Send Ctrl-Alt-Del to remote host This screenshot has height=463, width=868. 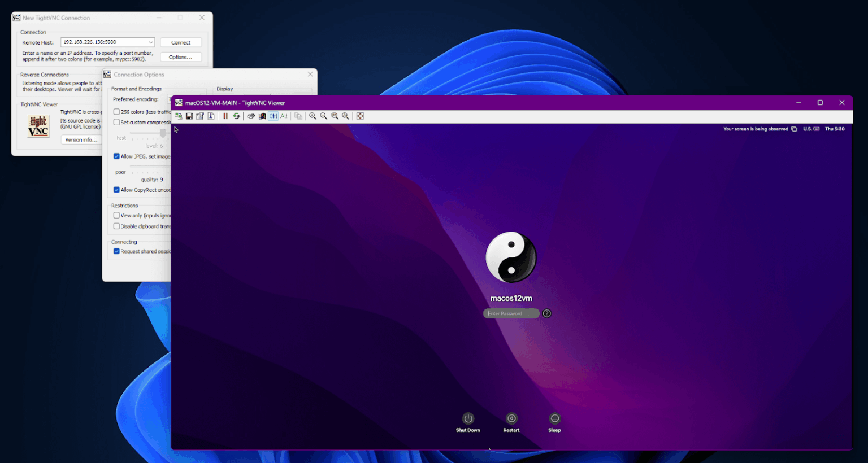(x=251, y=116)
